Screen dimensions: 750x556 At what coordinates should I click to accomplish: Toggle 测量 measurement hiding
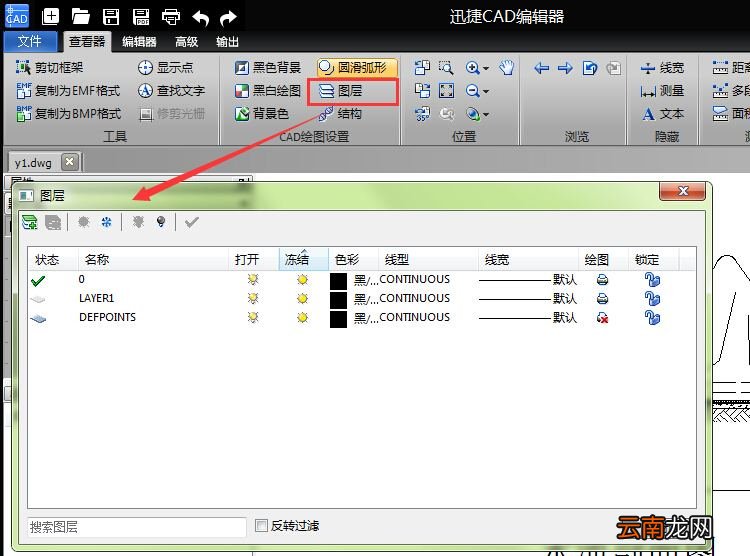pyautogui.click(x=662, y=91)
